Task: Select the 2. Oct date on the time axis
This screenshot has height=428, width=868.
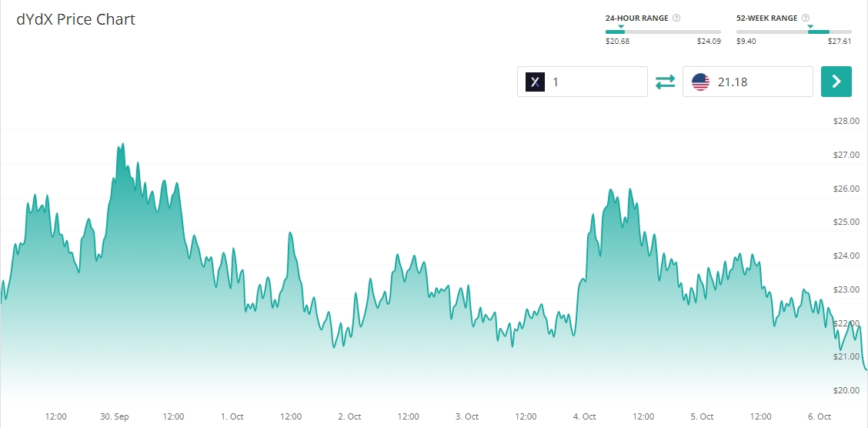Action: point(349,416)
